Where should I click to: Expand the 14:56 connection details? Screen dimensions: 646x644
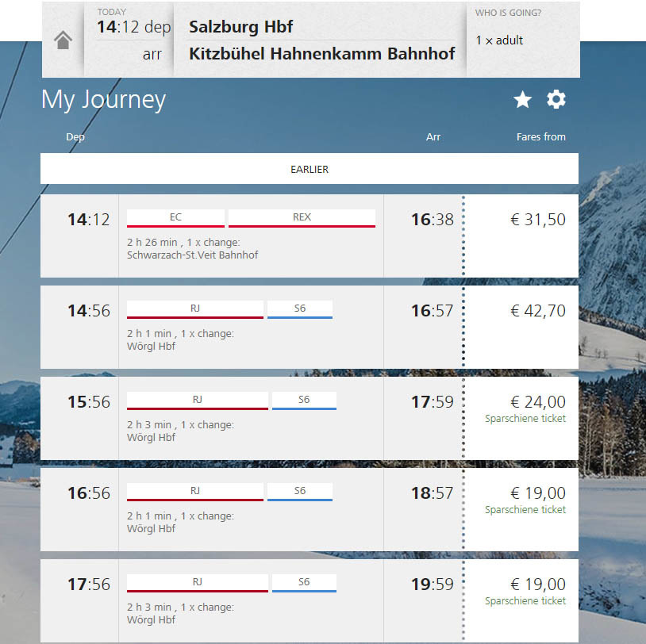[x=250, y=339]
